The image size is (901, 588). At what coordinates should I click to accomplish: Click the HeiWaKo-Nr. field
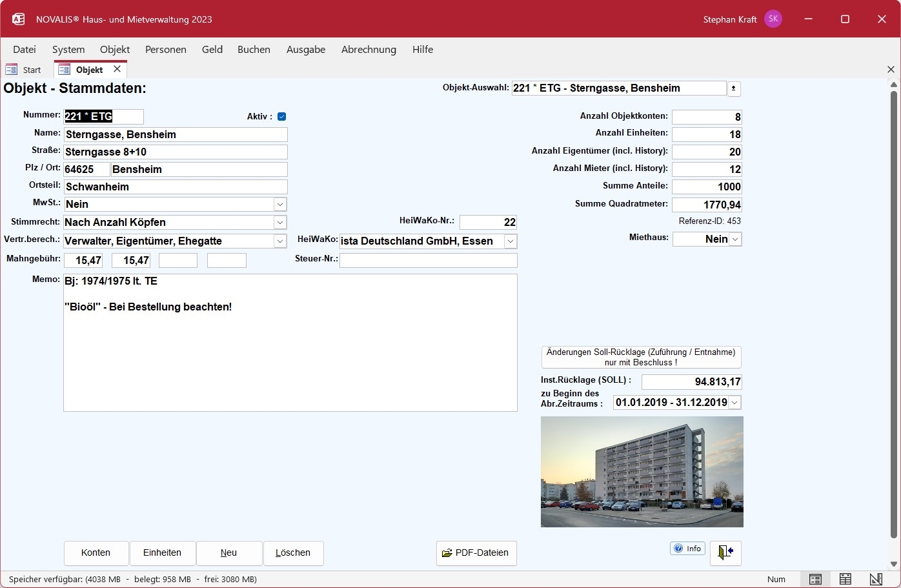point(488,222)
